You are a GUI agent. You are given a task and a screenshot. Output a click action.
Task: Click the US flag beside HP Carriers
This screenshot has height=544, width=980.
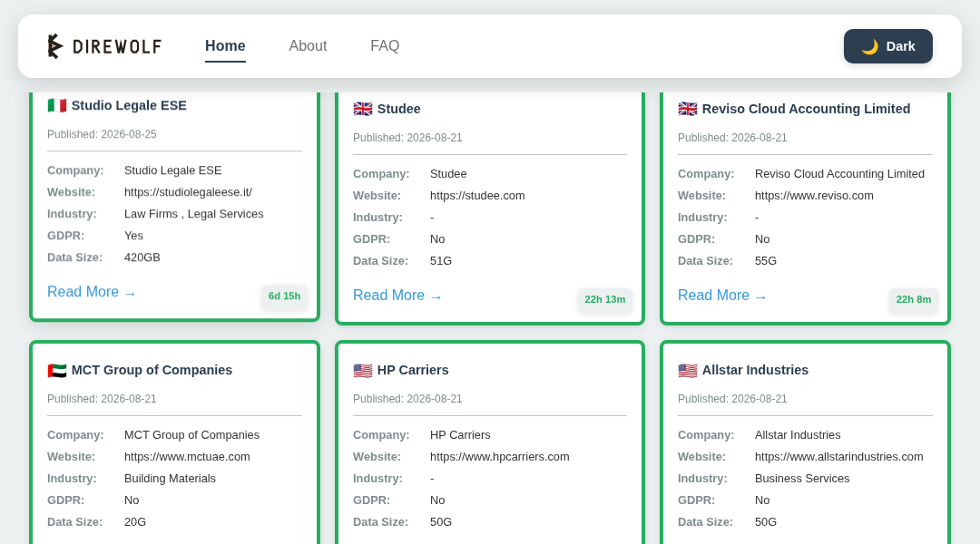click(362, 370)
